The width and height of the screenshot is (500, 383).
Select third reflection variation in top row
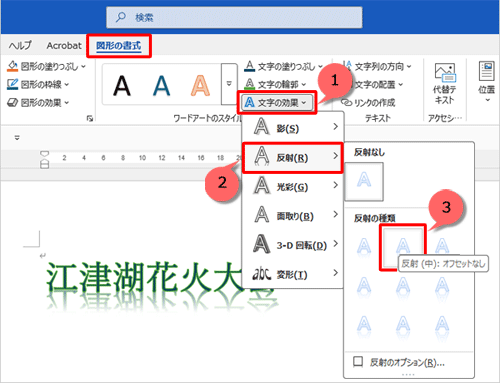click(x=442, y=246)
